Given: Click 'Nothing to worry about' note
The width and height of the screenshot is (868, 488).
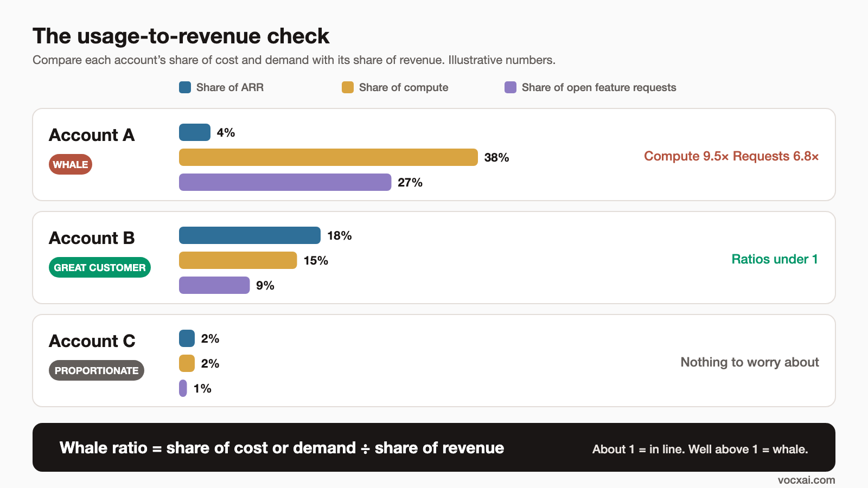Looking at the screenshot, I should [750, 362].
